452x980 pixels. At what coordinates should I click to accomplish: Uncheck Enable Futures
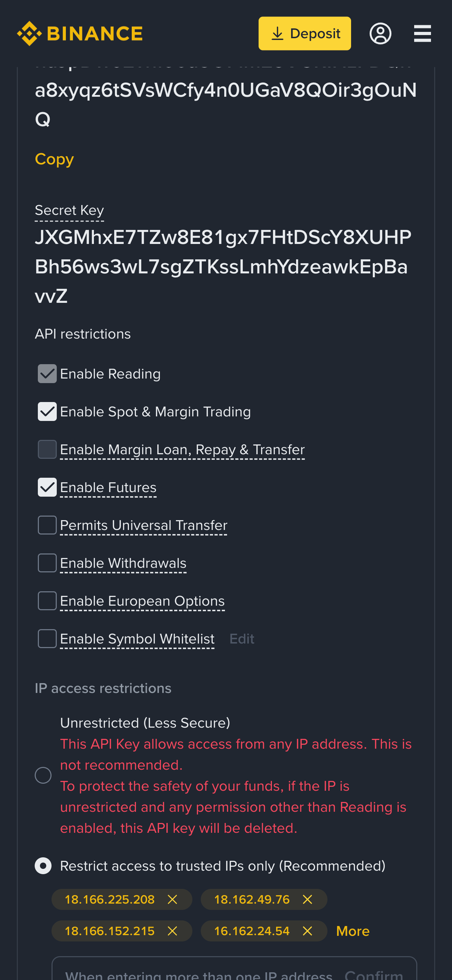coord(47,487)
